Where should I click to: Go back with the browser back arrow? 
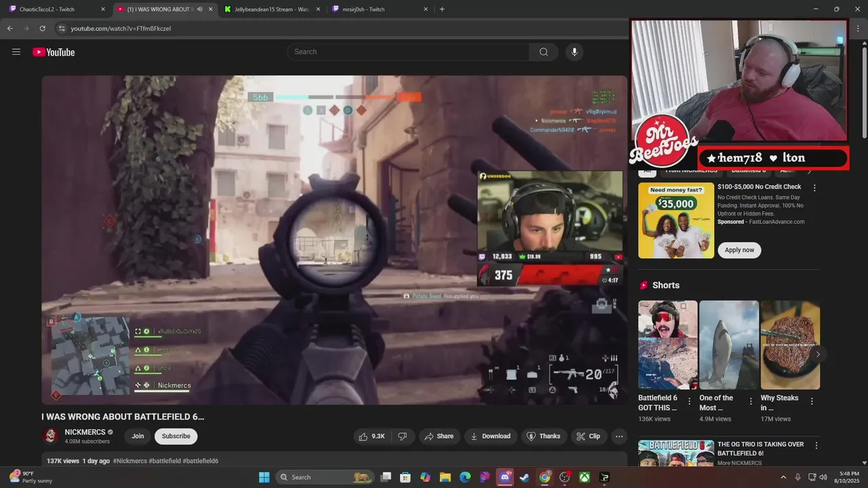tap(10, 28)
